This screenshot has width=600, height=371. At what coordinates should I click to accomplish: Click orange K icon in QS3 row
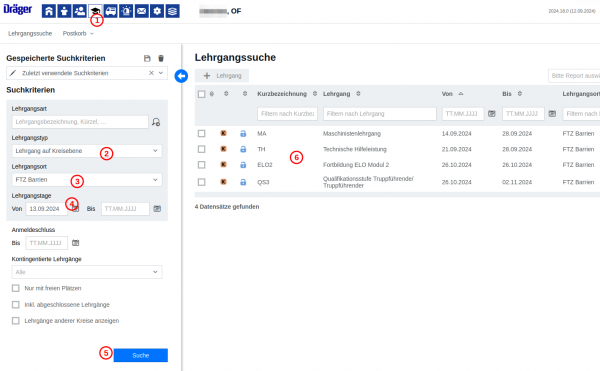point(223,182)
